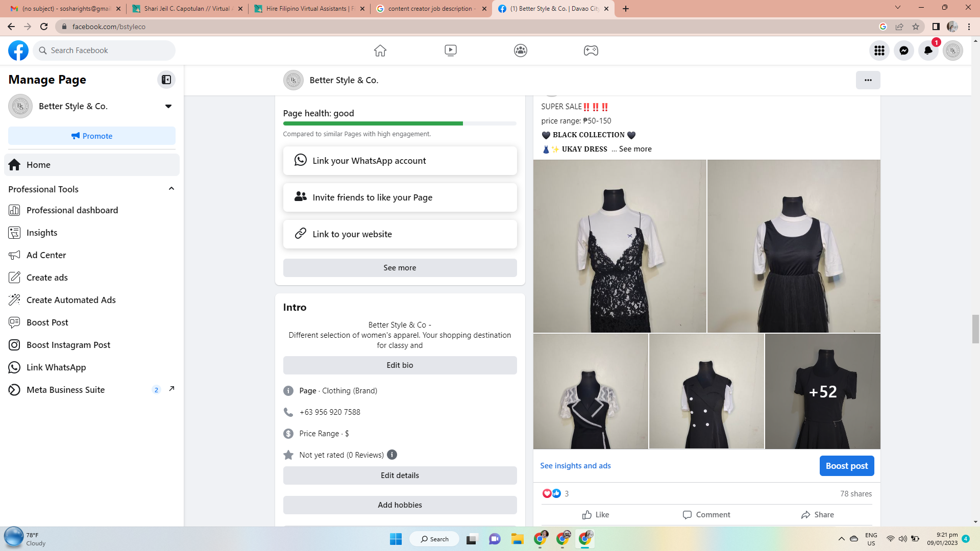Open the Groups icon in top navigation

(520, 51)
